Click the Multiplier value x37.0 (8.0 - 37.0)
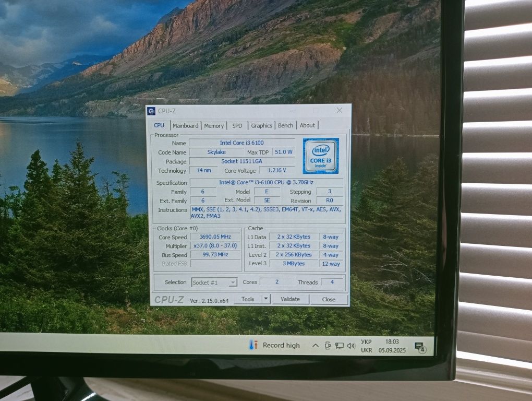This screenshot has height=401, width=532. (x=215, y=245)
